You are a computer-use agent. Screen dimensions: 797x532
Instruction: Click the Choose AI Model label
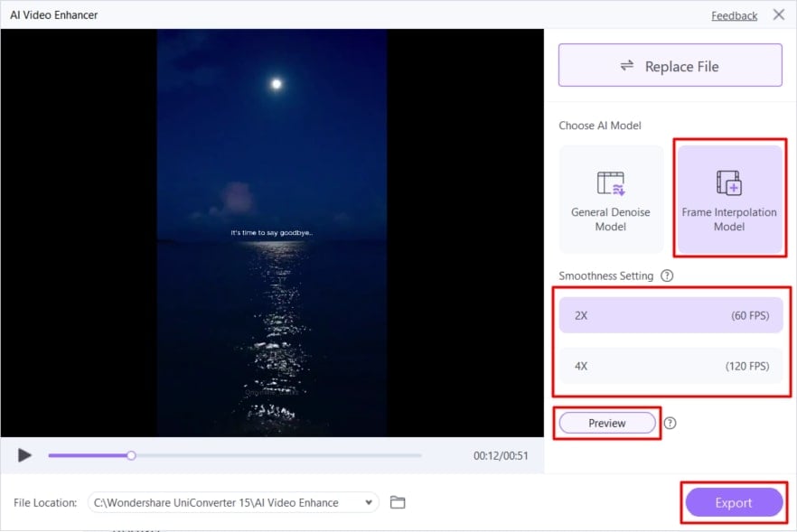(x=600, y=126)
